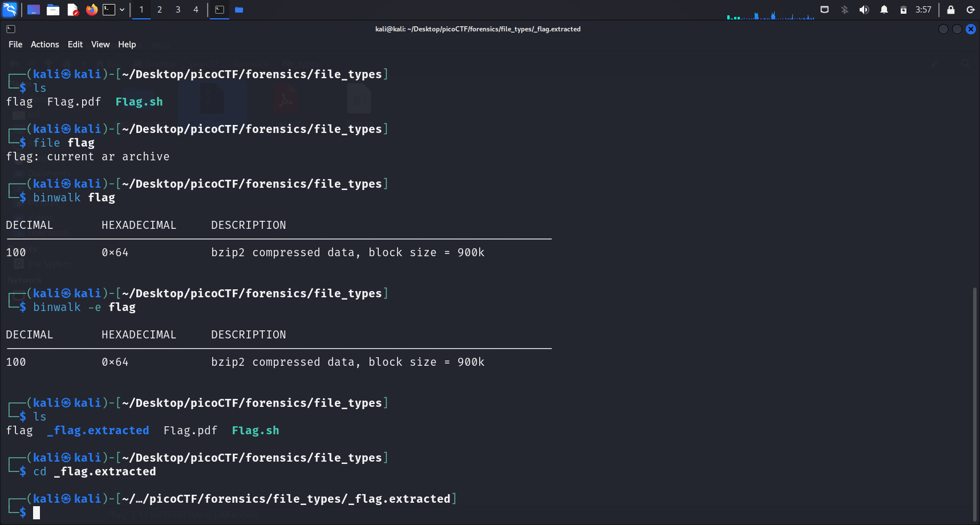Open the text editor launcher

click(x=72, y=10)
